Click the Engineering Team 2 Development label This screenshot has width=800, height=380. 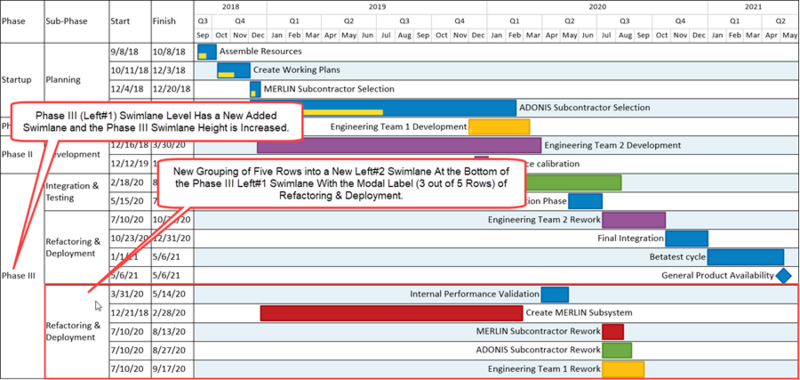click(612, 145)
